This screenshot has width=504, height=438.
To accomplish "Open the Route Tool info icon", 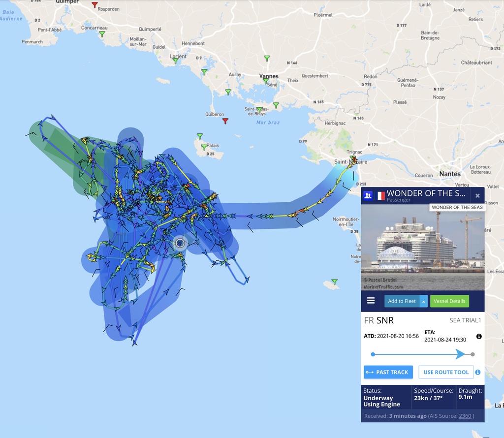I will [478, 372].
